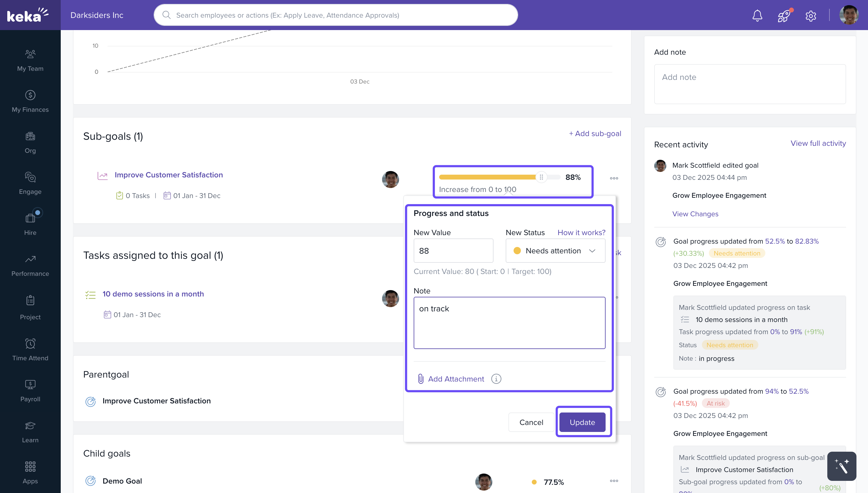The image size is (868, 493).
Task: Click the magic wand assistant button
Action: click(841, 466)
